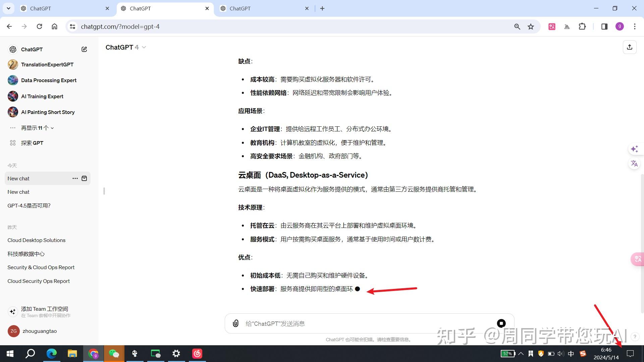Show hidden system tray icons
Image resolution: width=644 pixels, height=362 pixels.
(x=521, y=353)
